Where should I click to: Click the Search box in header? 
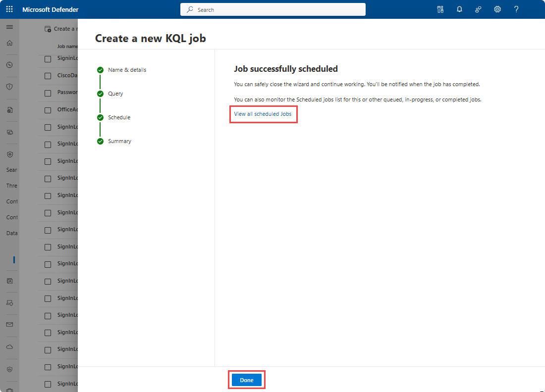[273, 9]
